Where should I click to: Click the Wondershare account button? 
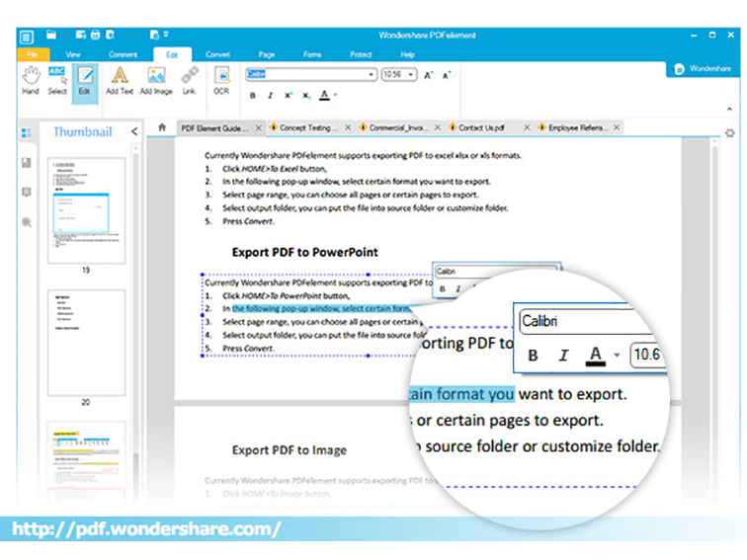tap(704, 68)
